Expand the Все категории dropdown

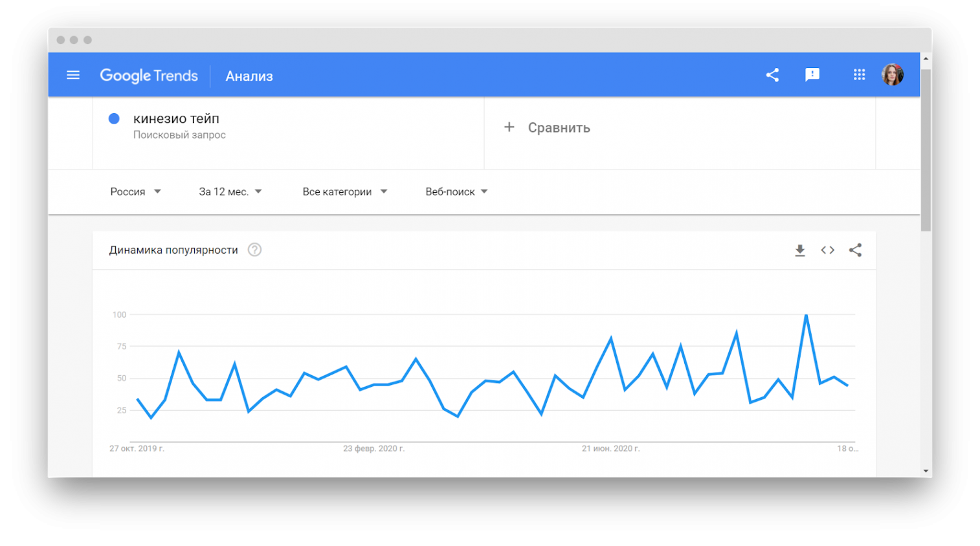point(344,191)
